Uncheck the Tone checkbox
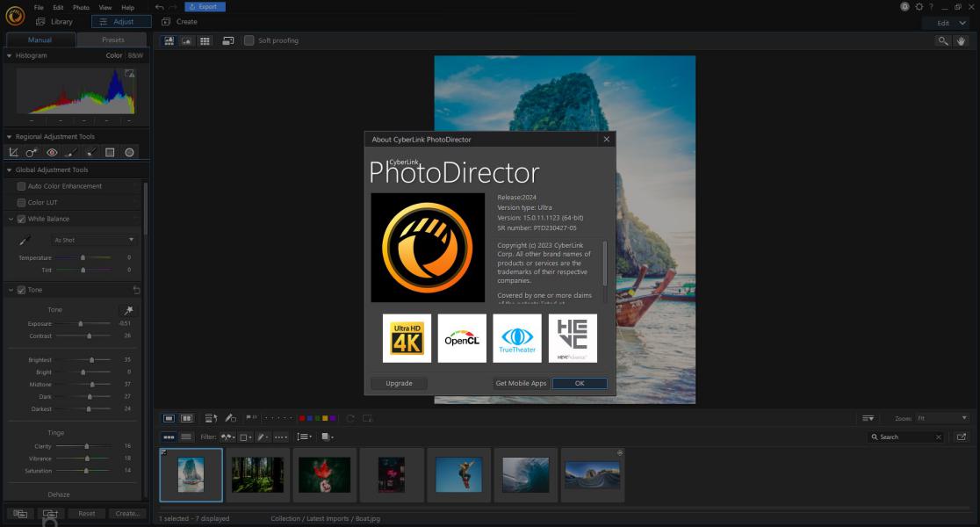 pos(21,290)
